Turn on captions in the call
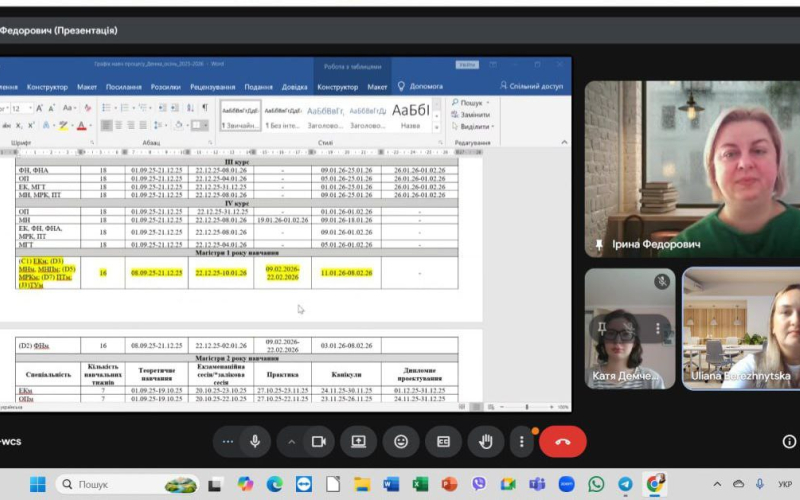Image resolution: width=800 pixels, height=500 pixels. tap(443, 441)
